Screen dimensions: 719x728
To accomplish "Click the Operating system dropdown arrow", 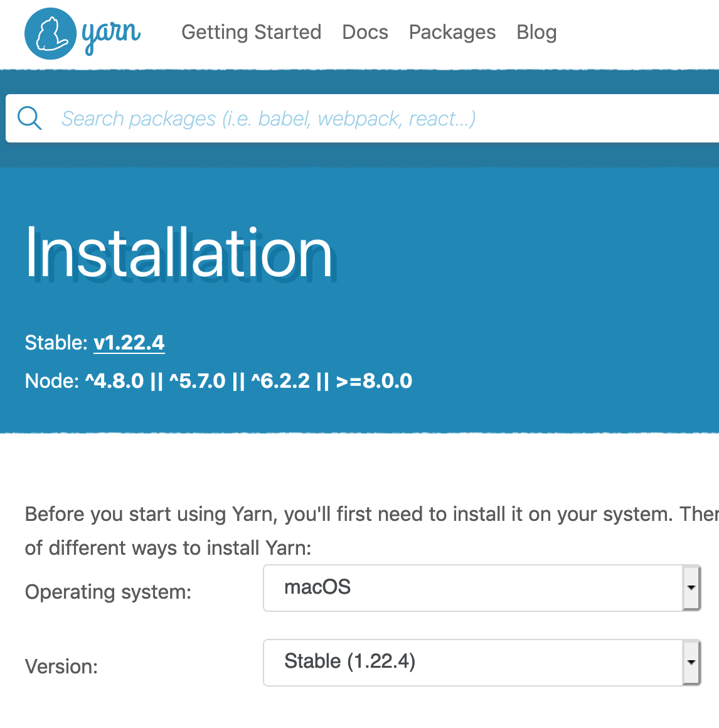I will click(x=691, y=588).
